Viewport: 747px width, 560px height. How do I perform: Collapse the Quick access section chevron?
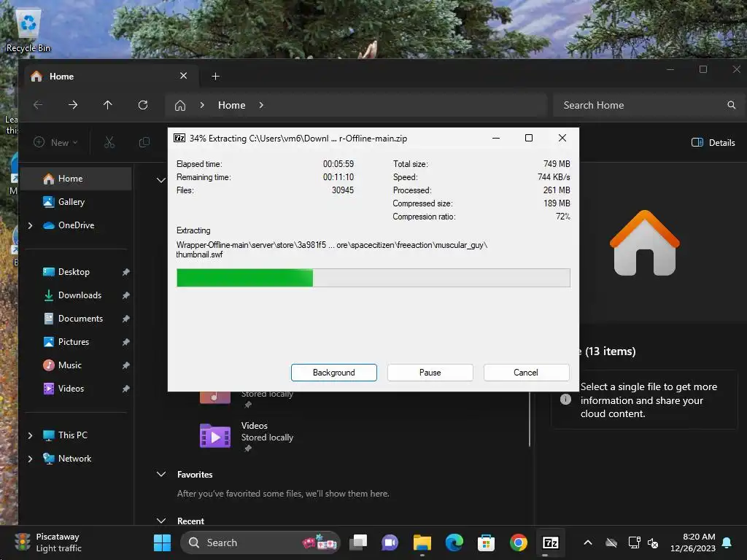[161, 180]
